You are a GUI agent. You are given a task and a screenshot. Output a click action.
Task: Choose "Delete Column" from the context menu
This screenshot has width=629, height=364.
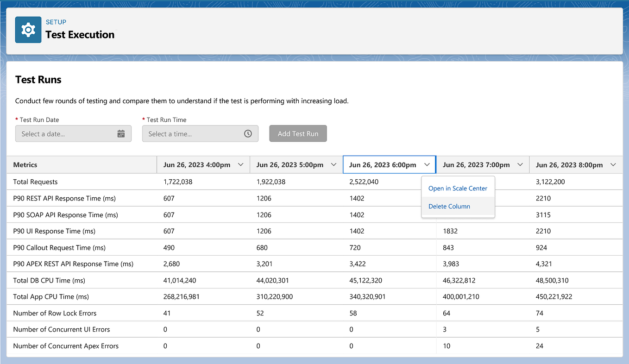pyautogui.click(x=449, y=206)
